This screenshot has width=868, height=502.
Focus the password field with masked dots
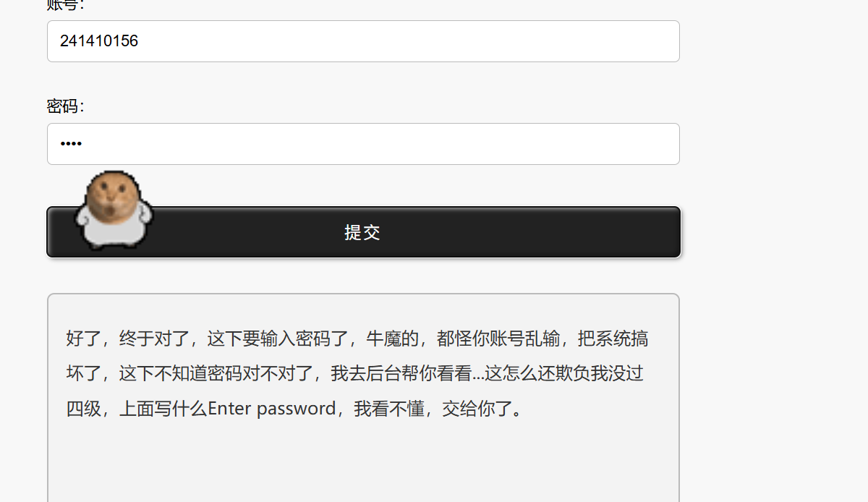click(363, 144)
